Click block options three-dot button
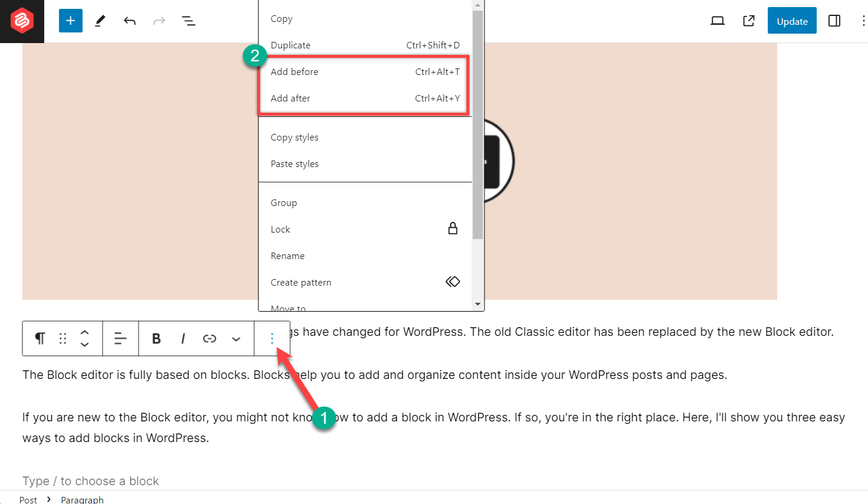The image size is (868, 504). click(272, 338)
